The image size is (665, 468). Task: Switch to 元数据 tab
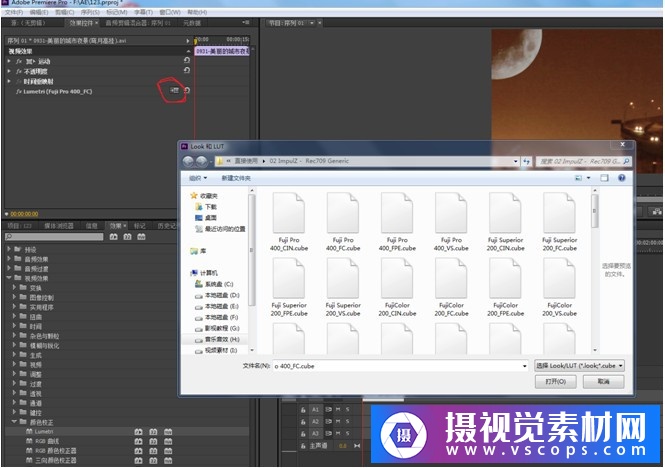(192, 22)
